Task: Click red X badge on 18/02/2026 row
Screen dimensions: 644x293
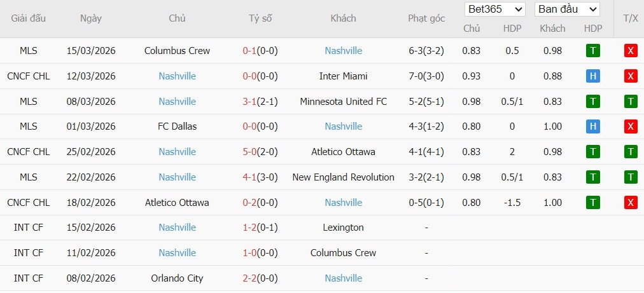Action: click(x=631, y=203)
